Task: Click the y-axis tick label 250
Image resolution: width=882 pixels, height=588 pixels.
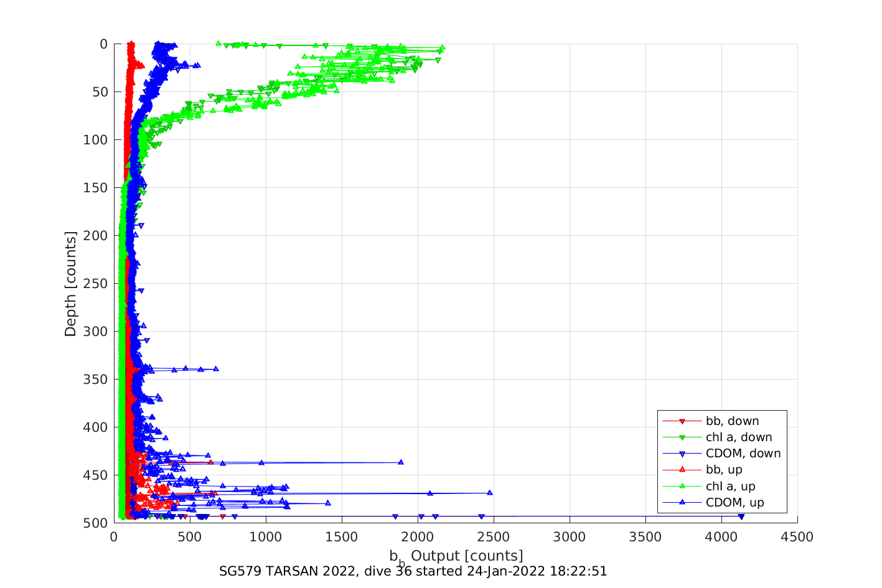Action: pyautogui.click(x=95, y=284)
